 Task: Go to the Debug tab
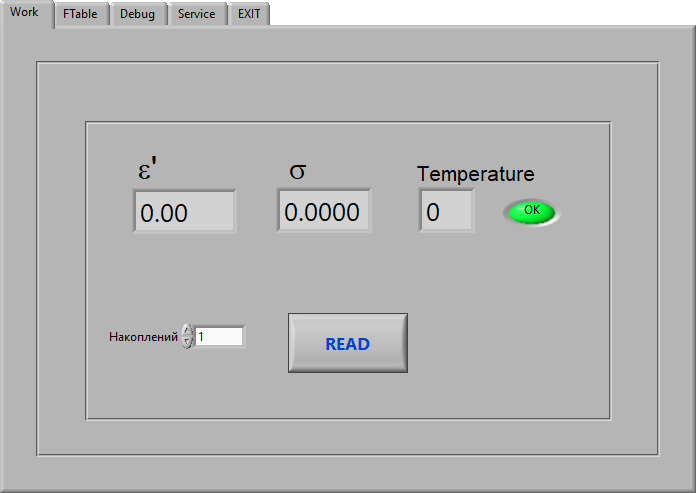(x=137, y=14)
